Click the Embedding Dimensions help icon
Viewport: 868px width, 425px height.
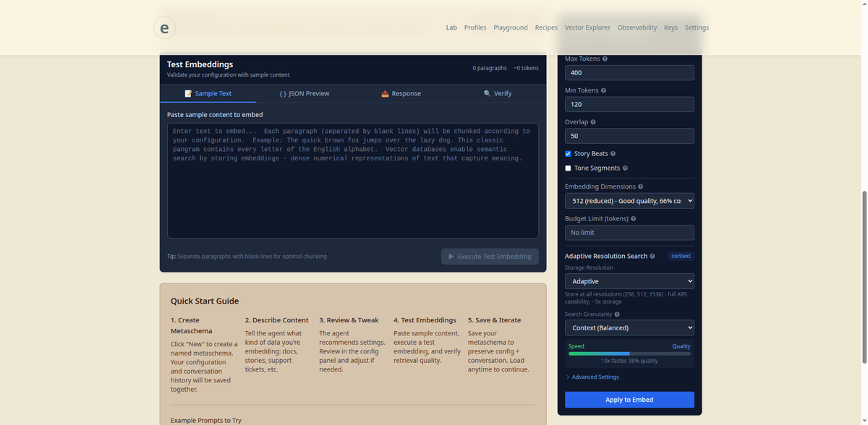[641, 186]
